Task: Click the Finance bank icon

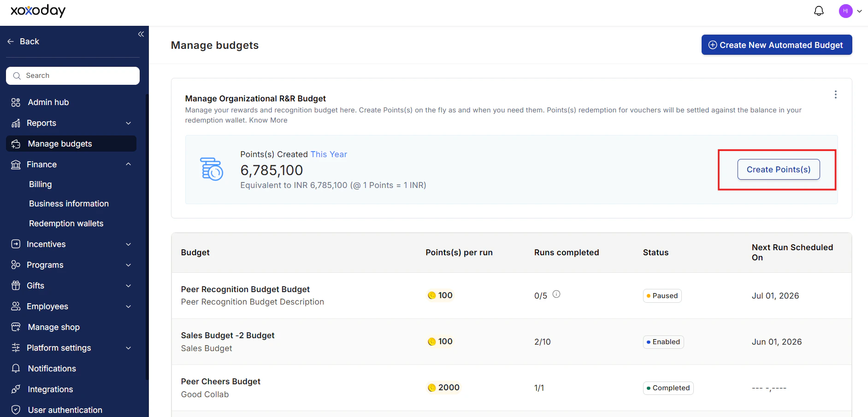Action: tap(16, 164)
